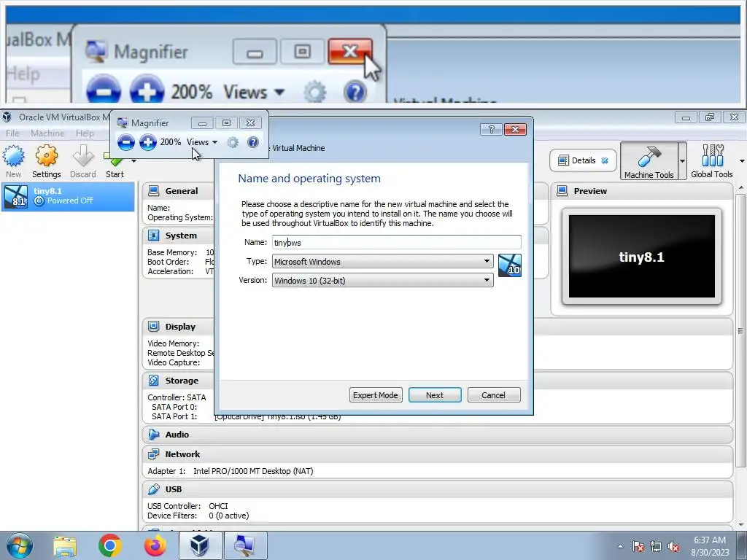
Task: Click the muted volume tray icon
Action: (x=673, y=546)
